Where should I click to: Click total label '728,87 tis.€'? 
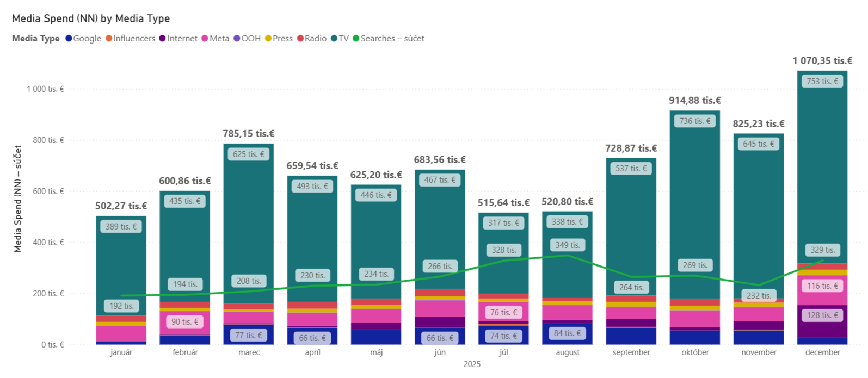(x=631, y=148)
